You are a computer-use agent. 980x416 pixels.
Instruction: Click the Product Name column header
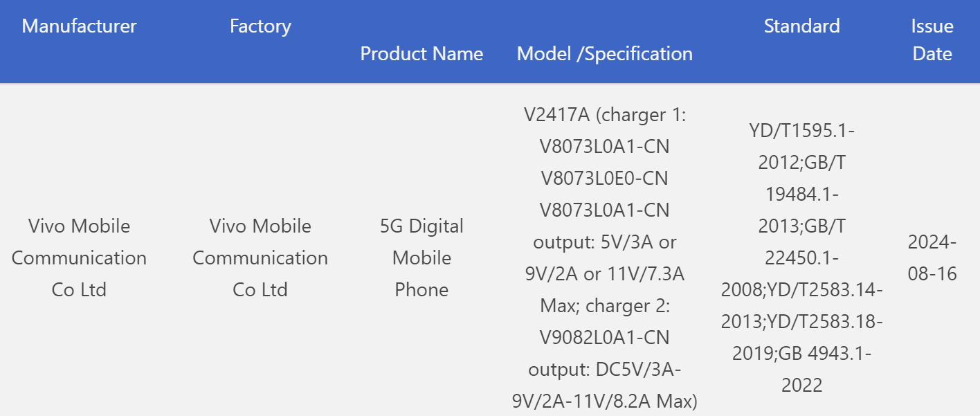tap(421, 54)
